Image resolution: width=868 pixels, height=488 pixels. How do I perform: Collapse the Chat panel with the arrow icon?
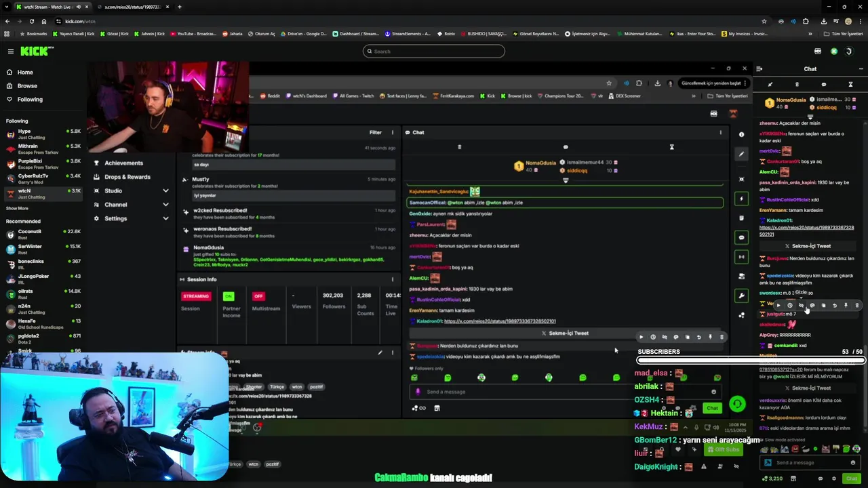(759, 68)
